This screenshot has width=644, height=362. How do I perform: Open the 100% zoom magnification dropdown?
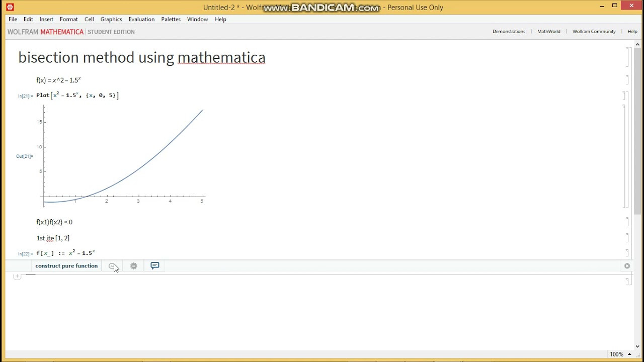click(620, 354)
